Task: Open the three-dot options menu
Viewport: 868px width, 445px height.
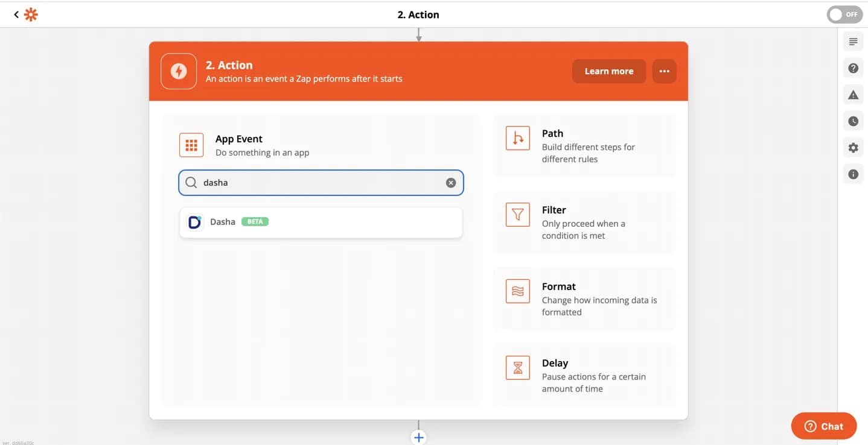Action: (x=665, y=71)
